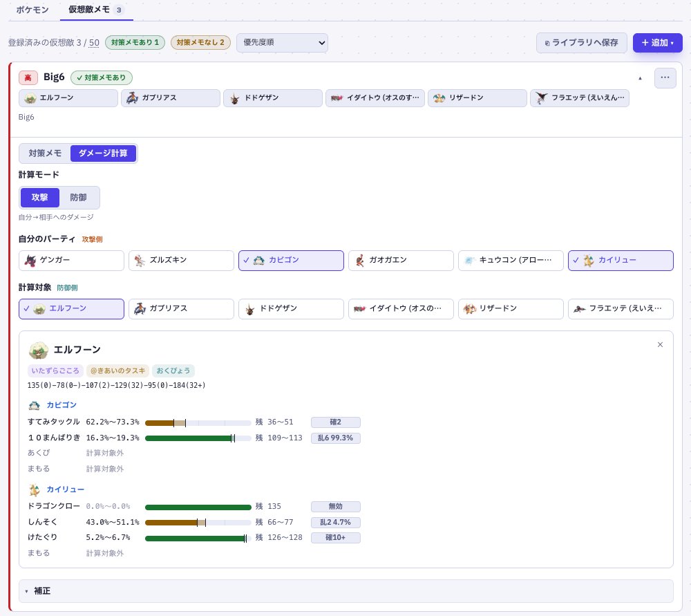Click the ガブリアス chip in Big6 header
691x616 pixels.
(x=171, y=98)
